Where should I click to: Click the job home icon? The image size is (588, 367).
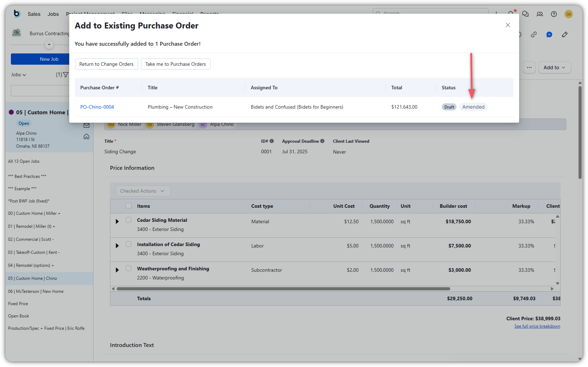tap(86, 136)
